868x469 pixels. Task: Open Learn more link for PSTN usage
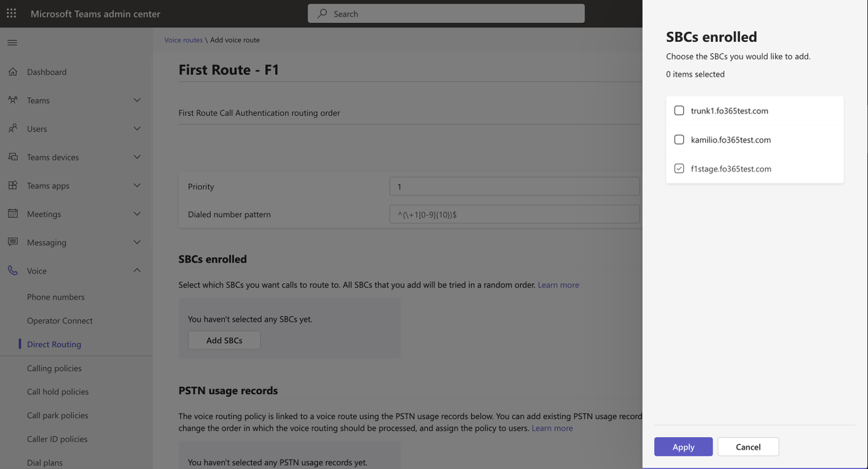point(552,428)
